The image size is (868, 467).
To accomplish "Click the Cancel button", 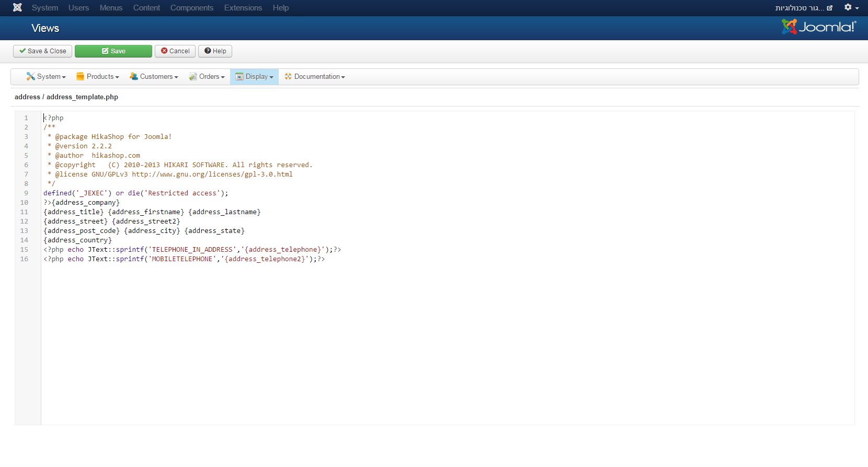I will pyautogui.click(x=175, y=51).
